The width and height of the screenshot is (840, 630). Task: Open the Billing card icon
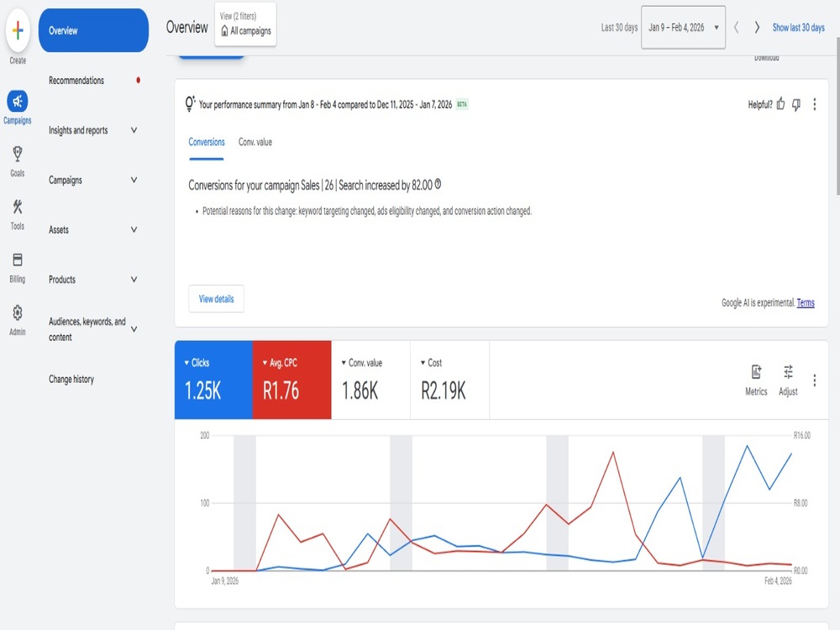(18, 260)
